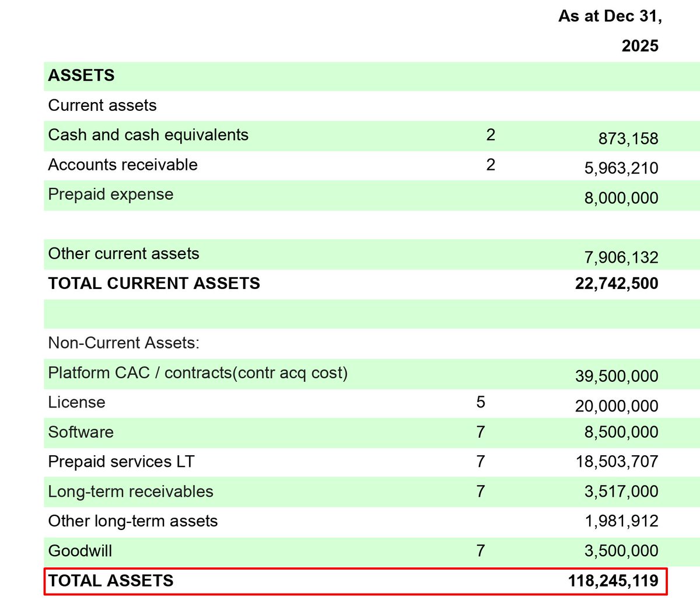Click the 'Platform CAC / contracts' row label

click(x=198, y=373)
